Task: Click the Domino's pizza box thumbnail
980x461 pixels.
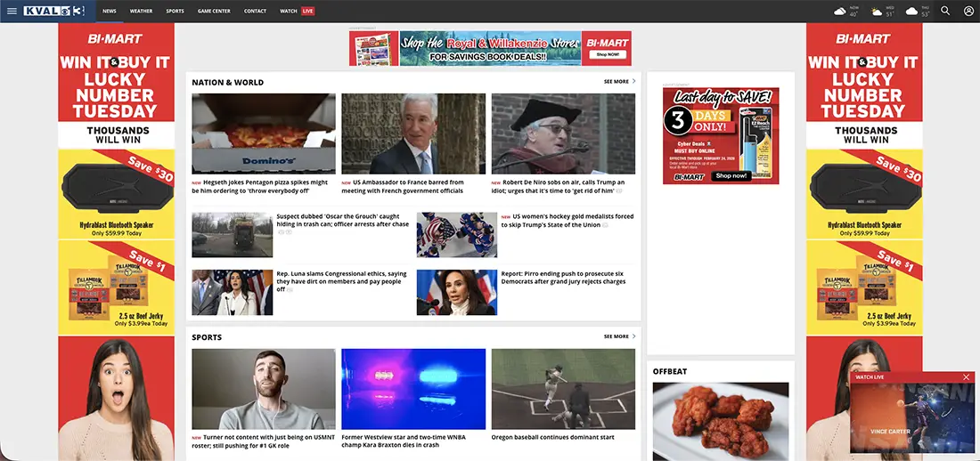Action: pos(264,133)
